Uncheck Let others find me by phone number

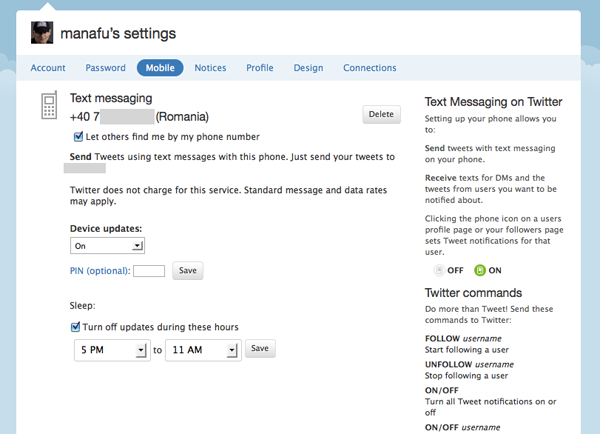click(x=78, y=136)
